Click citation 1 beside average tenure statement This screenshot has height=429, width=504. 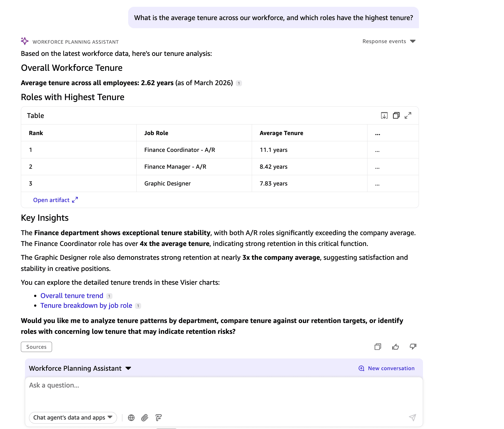pos(239,83)
